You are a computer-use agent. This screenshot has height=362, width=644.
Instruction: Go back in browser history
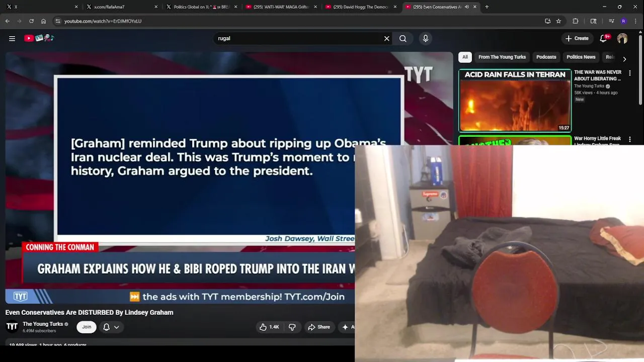point(7,21)
